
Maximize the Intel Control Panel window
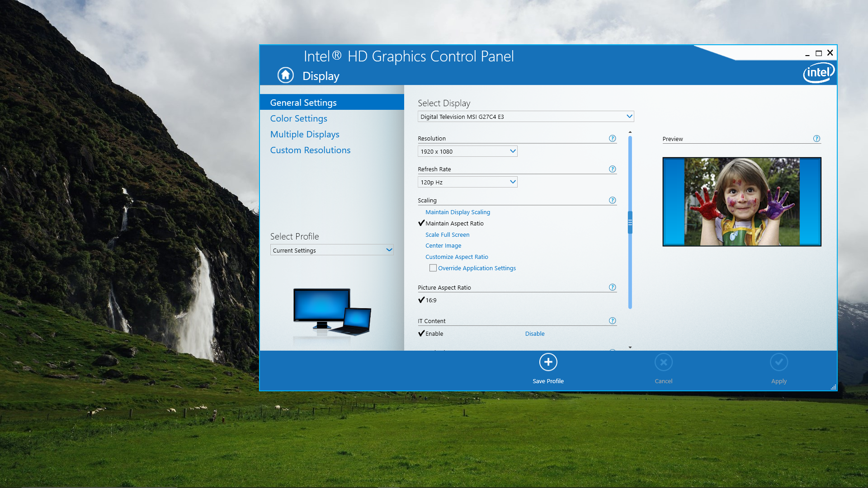click(818, 53)
